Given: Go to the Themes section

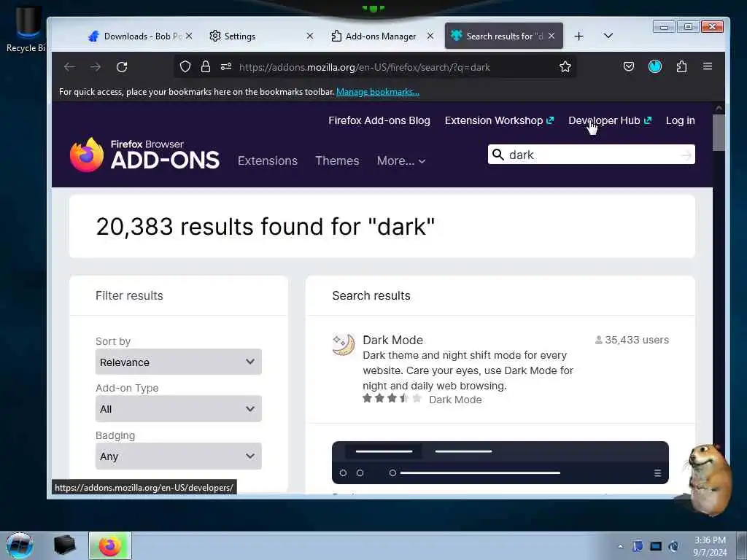Looking at the screenshot, I should [337, 161].
